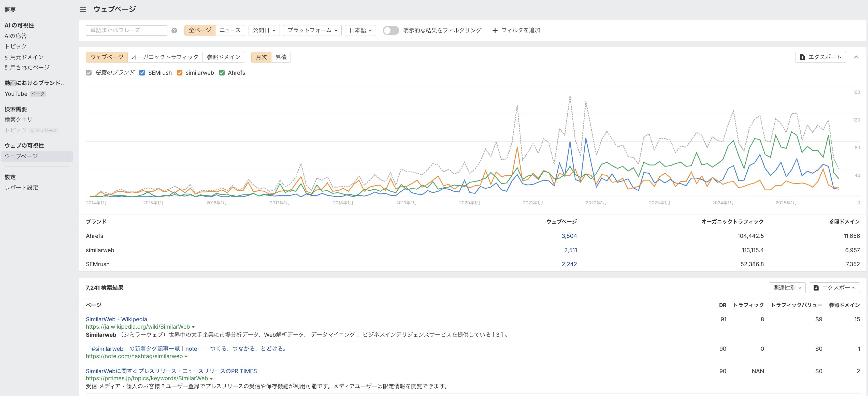
Task: Click the results Export (エクスポート) download icon
Action: tap(816, 287)
